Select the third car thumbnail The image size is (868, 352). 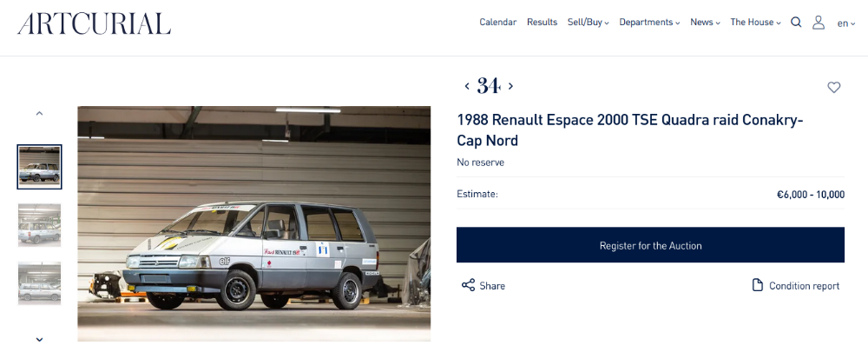tap(39, 283)
